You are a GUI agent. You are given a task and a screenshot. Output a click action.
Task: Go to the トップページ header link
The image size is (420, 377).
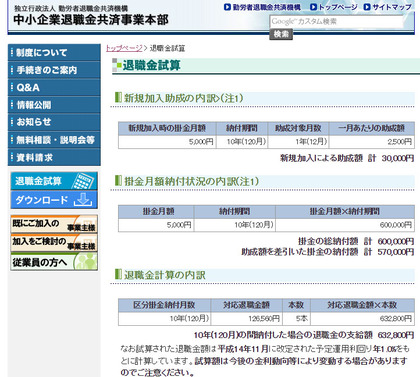[x=338, y=7]
